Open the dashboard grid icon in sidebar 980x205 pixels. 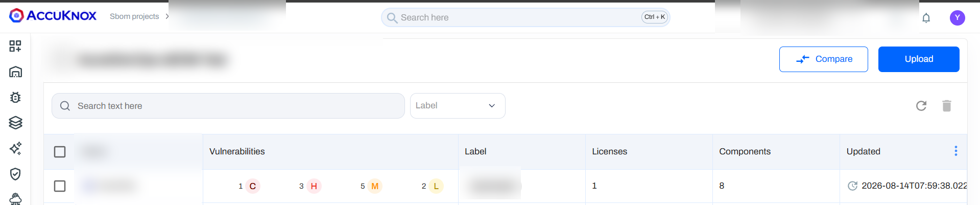point(15,46)
